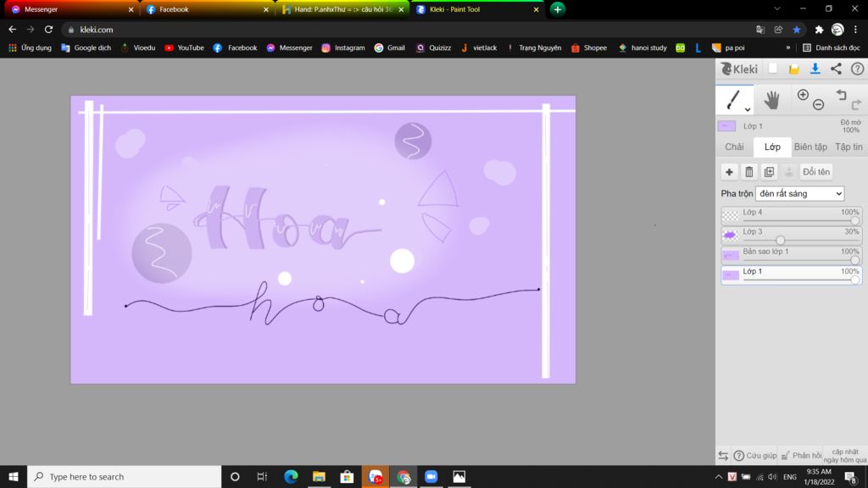Open a new browser tab

coord(558,9)
